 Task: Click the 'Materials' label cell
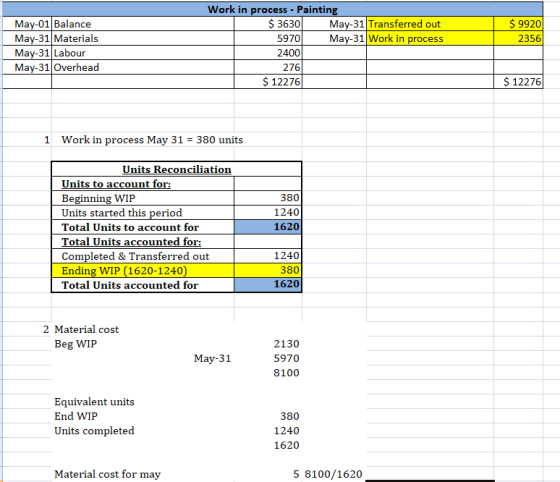point(143,38)
